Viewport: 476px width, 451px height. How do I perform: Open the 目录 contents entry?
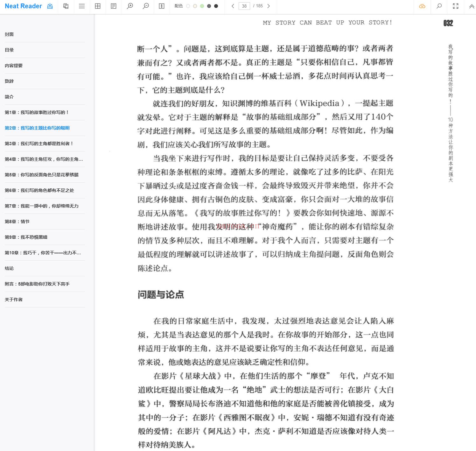click(45, 50)
